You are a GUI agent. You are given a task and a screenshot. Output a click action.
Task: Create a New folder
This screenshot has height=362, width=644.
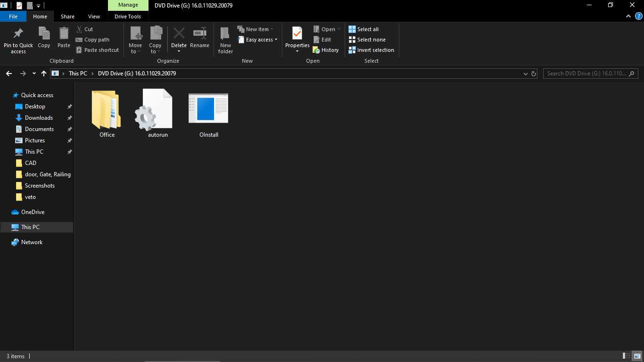[225, 40]
